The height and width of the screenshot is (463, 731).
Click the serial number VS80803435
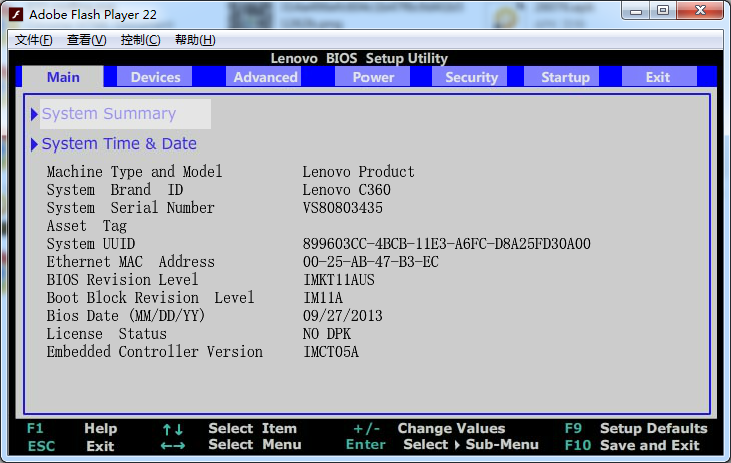click(343, 207)
